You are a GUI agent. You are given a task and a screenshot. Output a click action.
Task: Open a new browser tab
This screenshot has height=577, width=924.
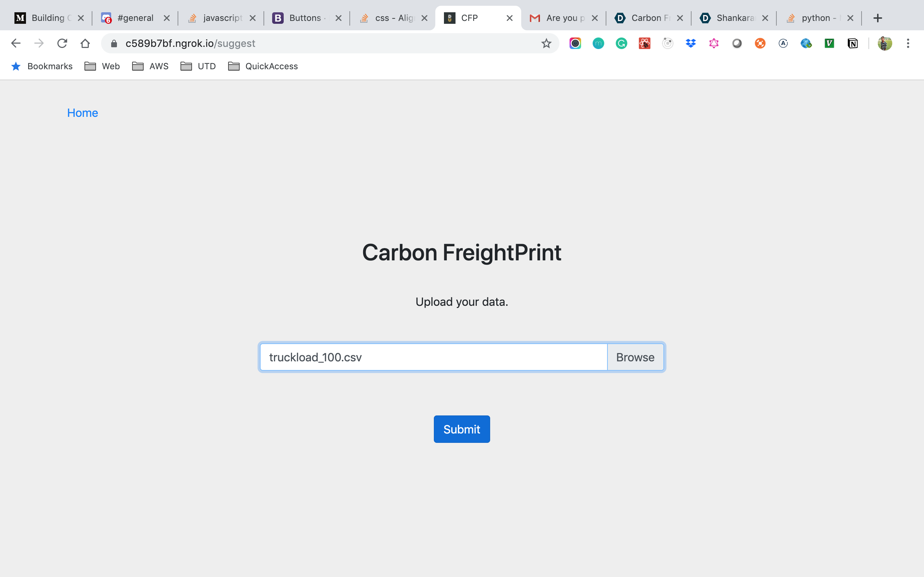tap(877, 18)
